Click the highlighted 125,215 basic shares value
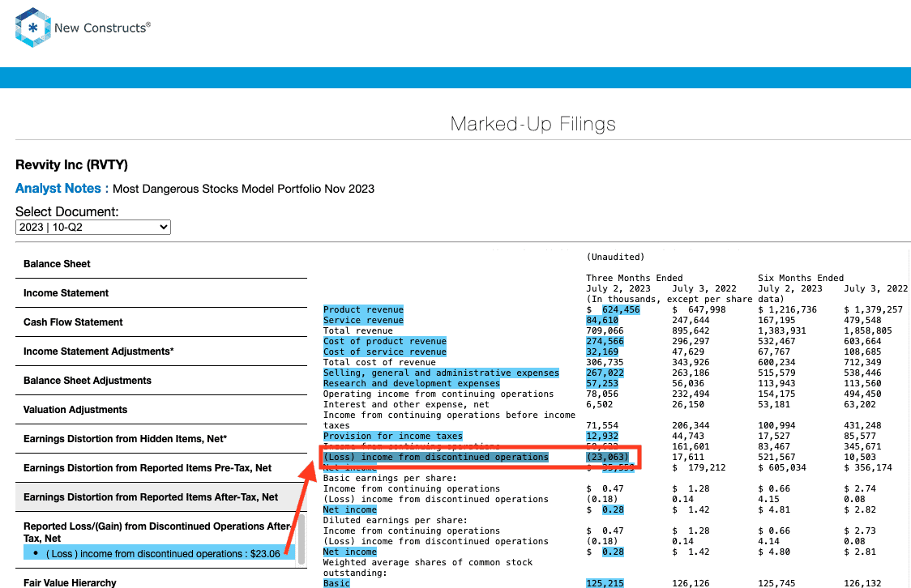Viewport: 911px width, 588px height. coord(605,583)
